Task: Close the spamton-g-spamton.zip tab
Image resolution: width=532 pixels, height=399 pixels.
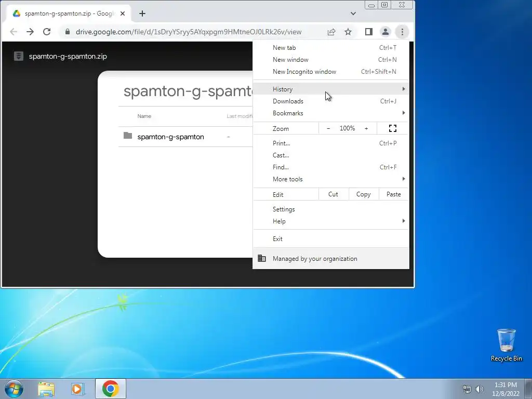Action: tap(123, 14)
